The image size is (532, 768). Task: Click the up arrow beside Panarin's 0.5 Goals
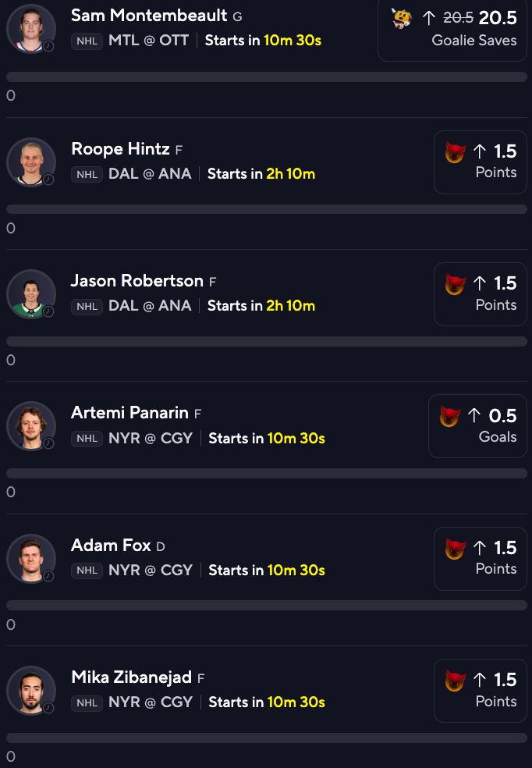(474, 416)
